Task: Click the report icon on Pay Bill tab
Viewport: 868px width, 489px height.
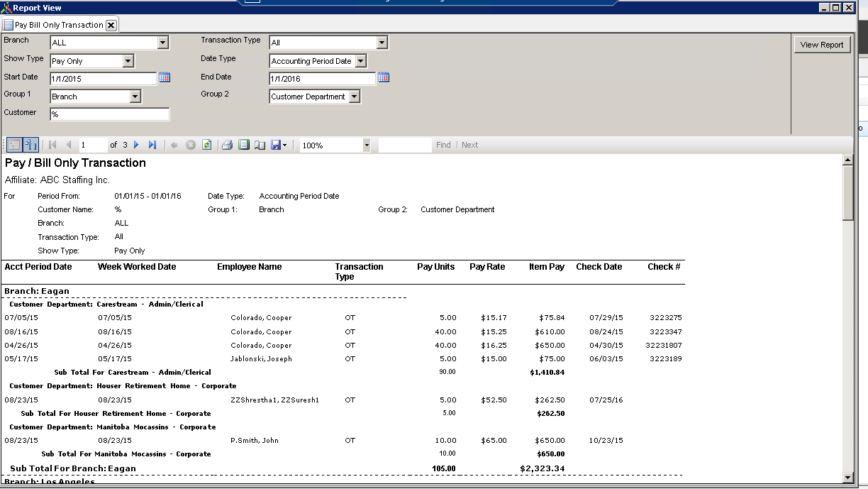Action: pos(9,25)
